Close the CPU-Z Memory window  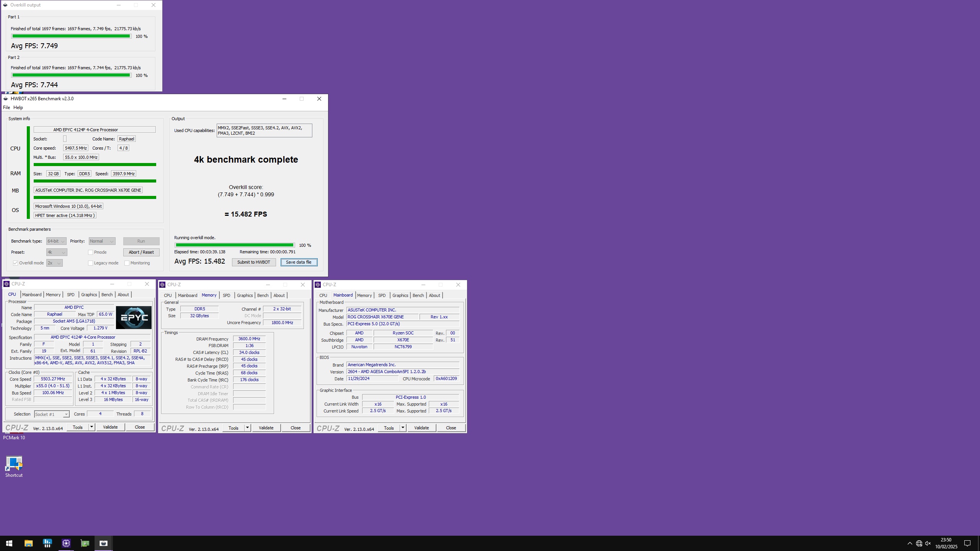pos(303,285)
